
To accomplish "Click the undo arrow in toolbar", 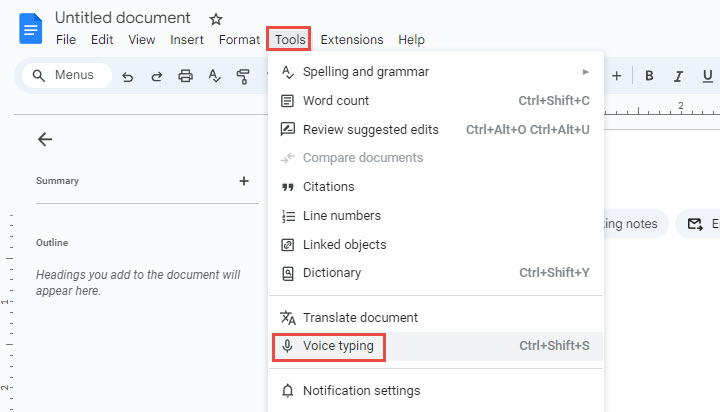I will click(128, 76).
